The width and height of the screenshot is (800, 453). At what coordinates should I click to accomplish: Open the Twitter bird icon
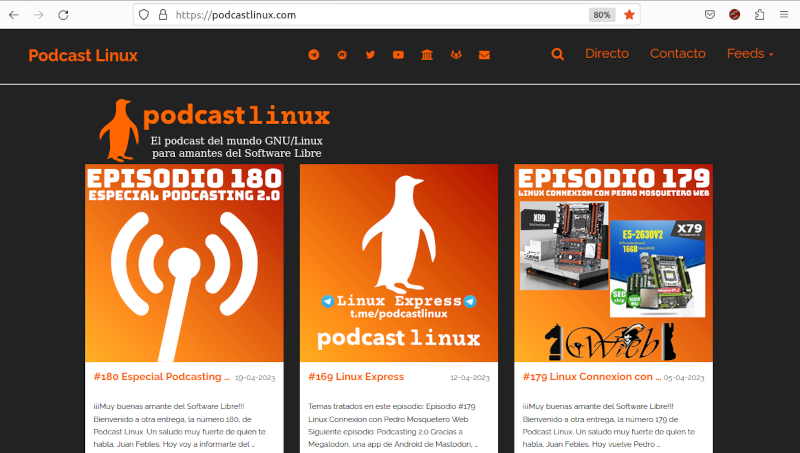[x=370, y=55]
